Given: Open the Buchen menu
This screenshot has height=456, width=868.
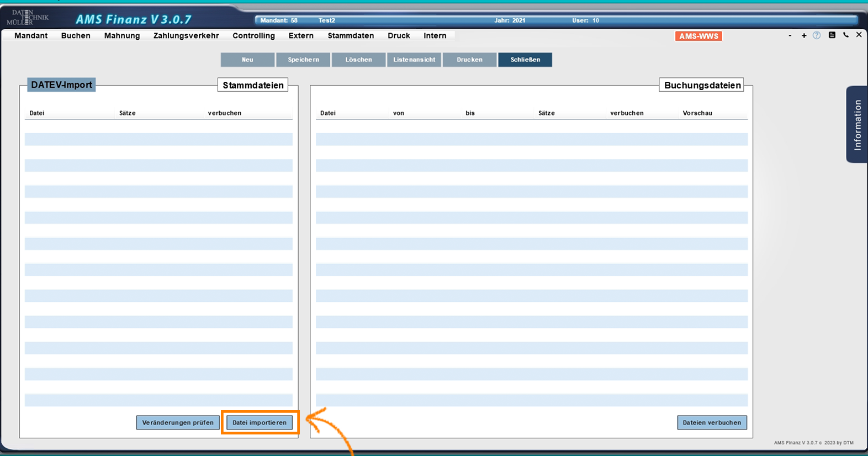Looking at the screenshot, I should point(76,35).
